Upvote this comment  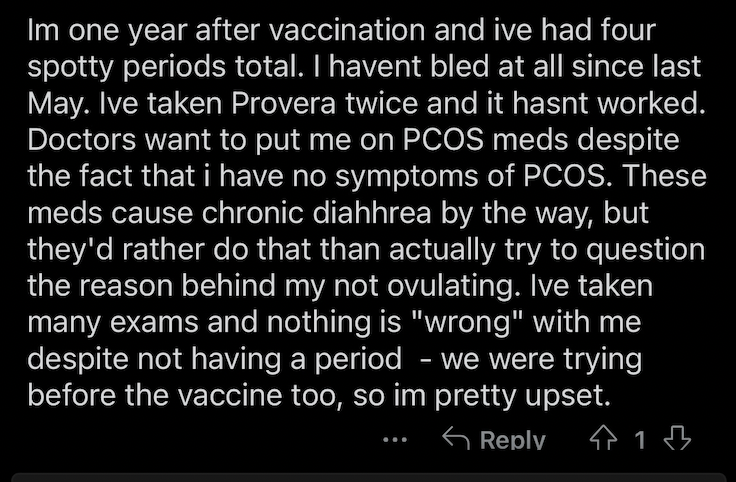603,438
